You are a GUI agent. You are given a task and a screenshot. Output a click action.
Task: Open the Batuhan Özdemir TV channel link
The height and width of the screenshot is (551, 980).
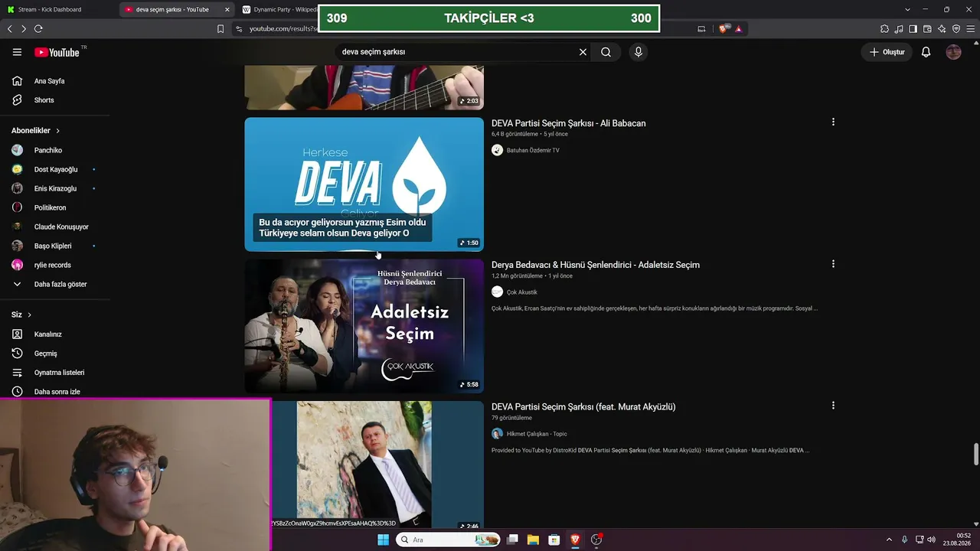pyautogui.click(x=533, y=150)
